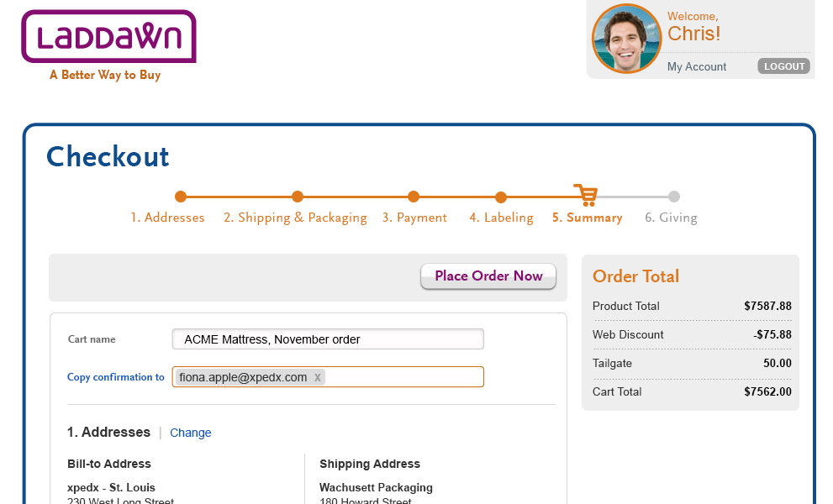Viewport: 833px width, 504px height.
Task: Select the 5. Summary step label
Action: [x=587, y=218]
